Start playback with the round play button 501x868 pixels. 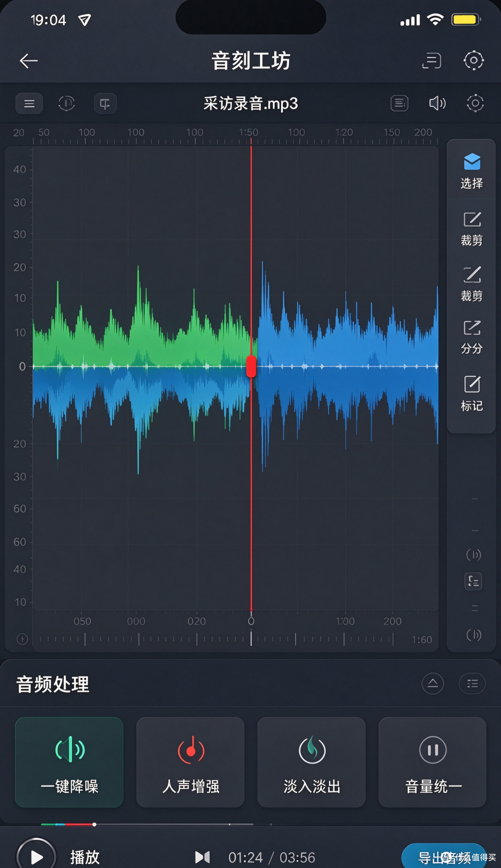[x=36, y=856]
